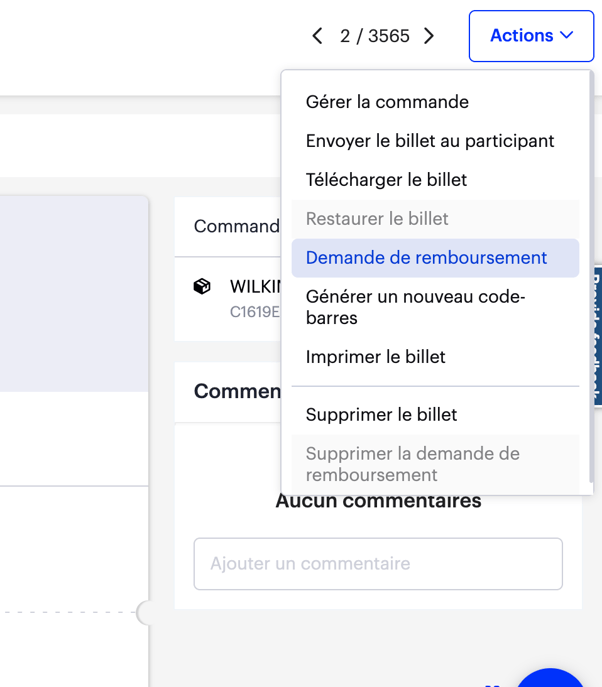Go to previous ticket with left chevron
The image size is (602, 687).
(x=317, y=36)
